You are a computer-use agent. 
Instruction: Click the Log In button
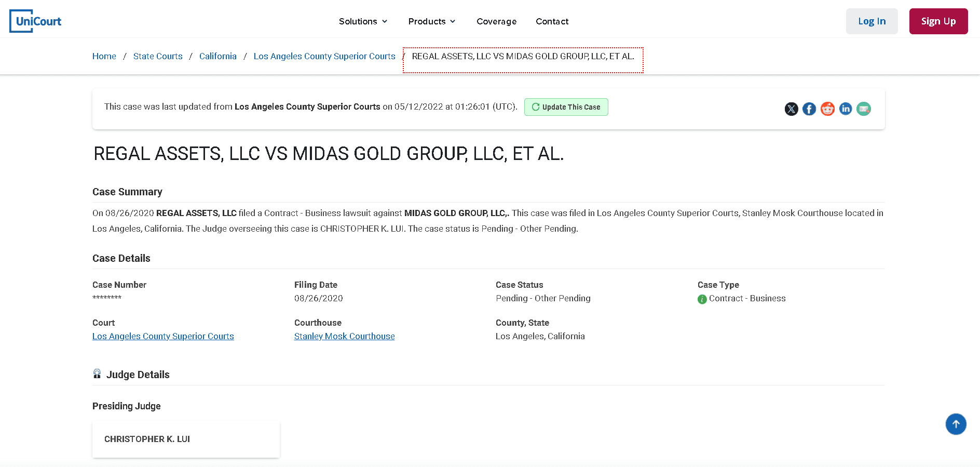coord(872,21)
